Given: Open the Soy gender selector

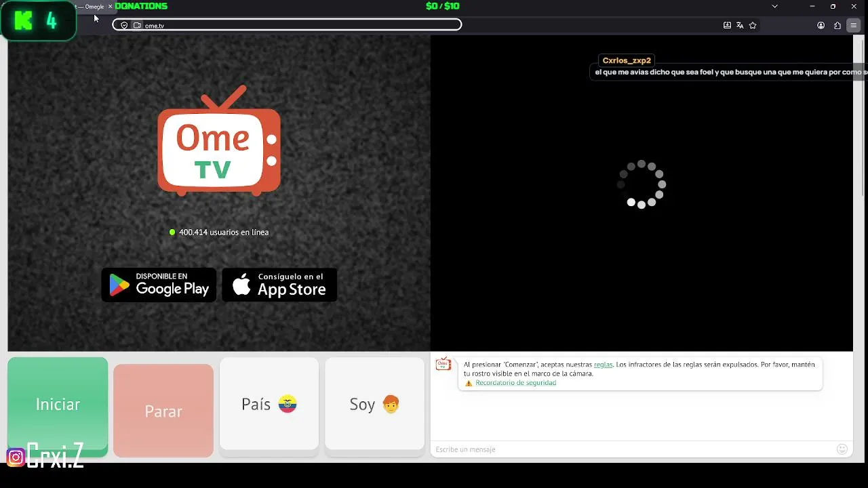Looking at the screenshot, I should point(375,404).
